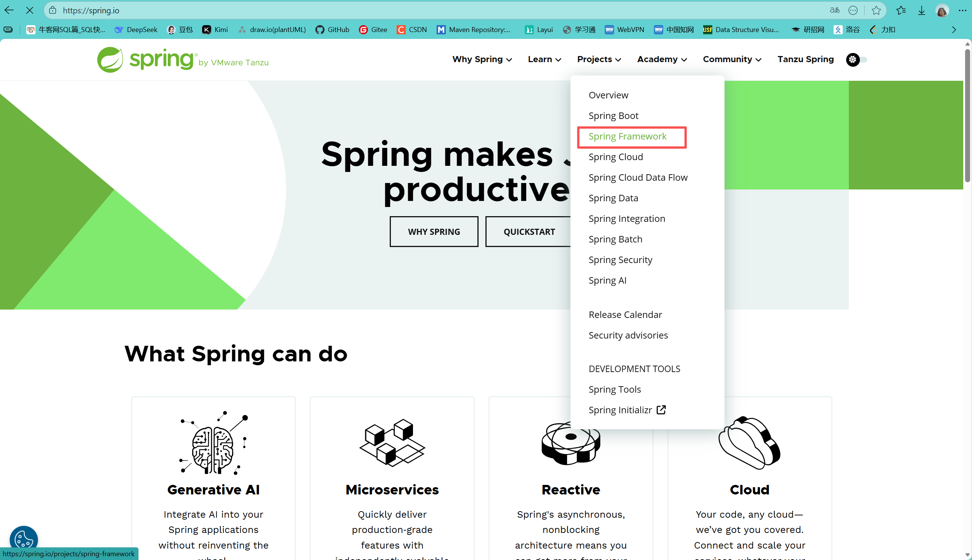Open browser downloads icon
Screen dimensions: 972x560
(921, 10)
